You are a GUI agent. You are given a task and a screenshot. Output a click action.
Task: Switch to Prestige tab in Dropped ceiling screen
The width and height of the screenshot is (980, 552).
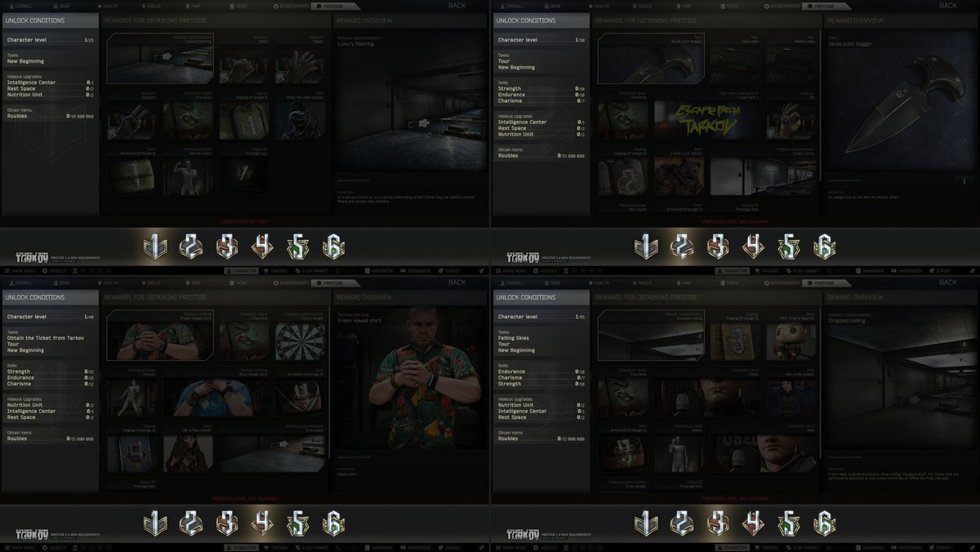tap(826, 282)
